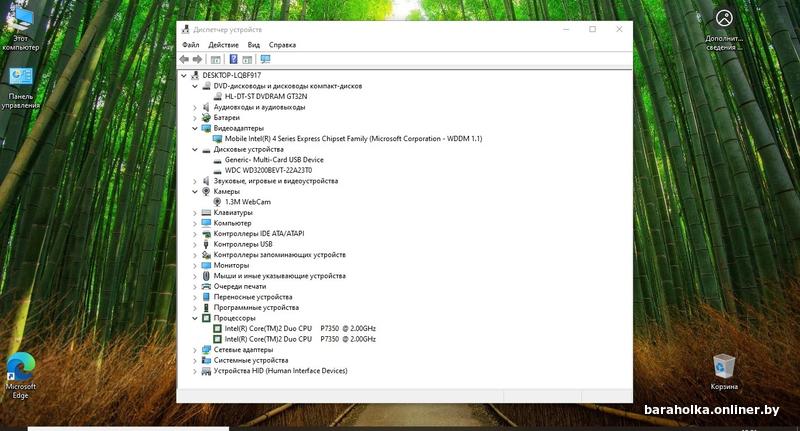Click the Мониторы monitor icon
Screen dimensions: 800x431
point(206,265)
